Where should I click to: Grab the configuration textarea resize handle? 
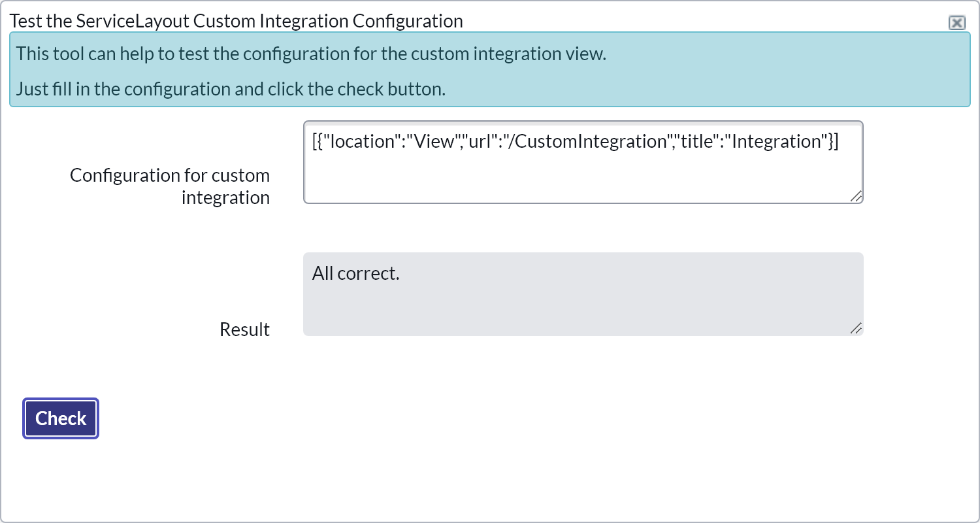(856, 195)
